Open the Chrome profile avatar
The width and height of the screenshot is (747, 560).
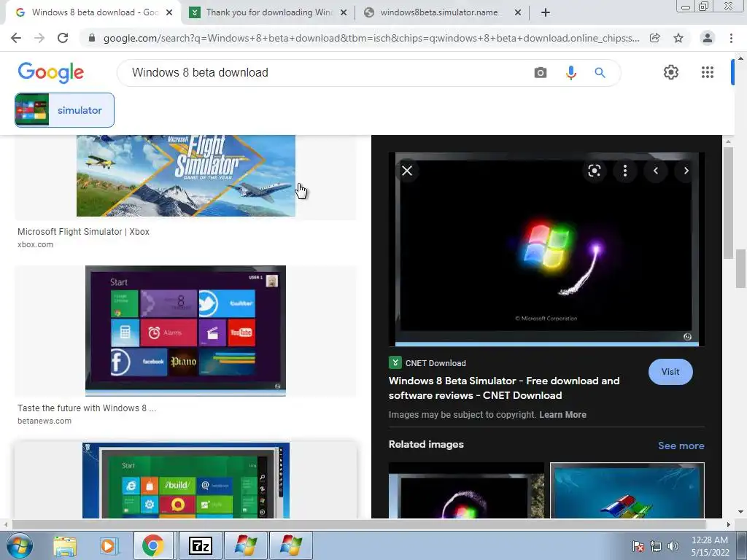[x=708, y=38]
